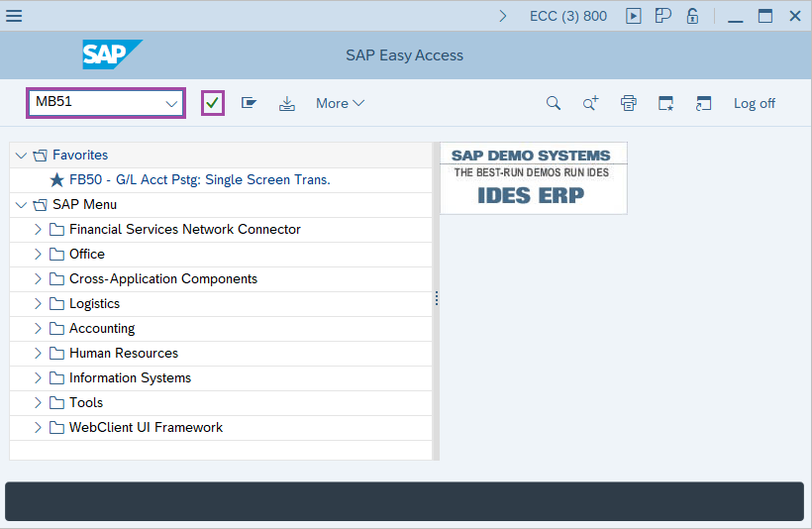Click the session flag icon in title bar

click(x=662, y=16)
